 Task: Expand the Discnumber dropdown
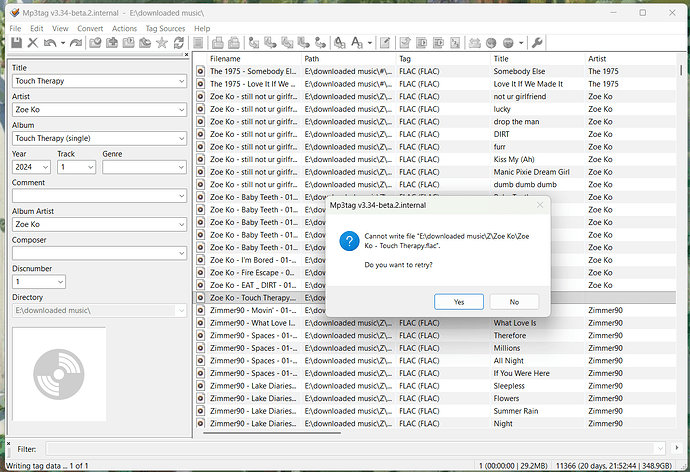pyautogui.click(x=60, y=282)
